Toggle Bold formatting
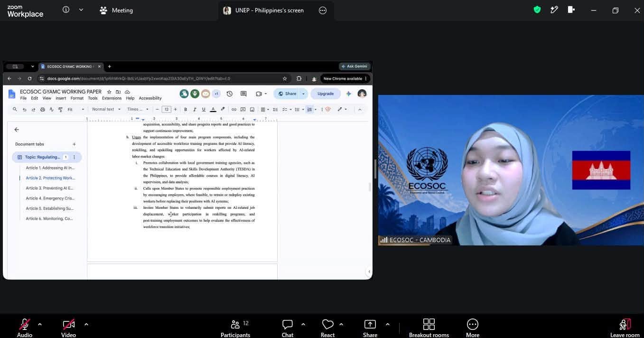Image resolution: width=644 pixels, height=338 pixels. coord(186,109)
